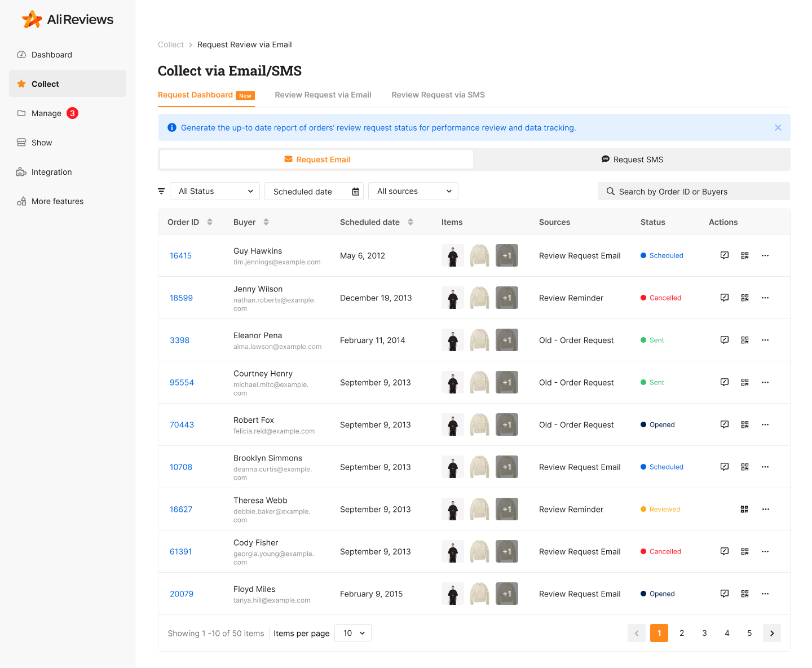
Task: Open the calendar icon in Scheduled date filter
Action: tap(355, 191)
